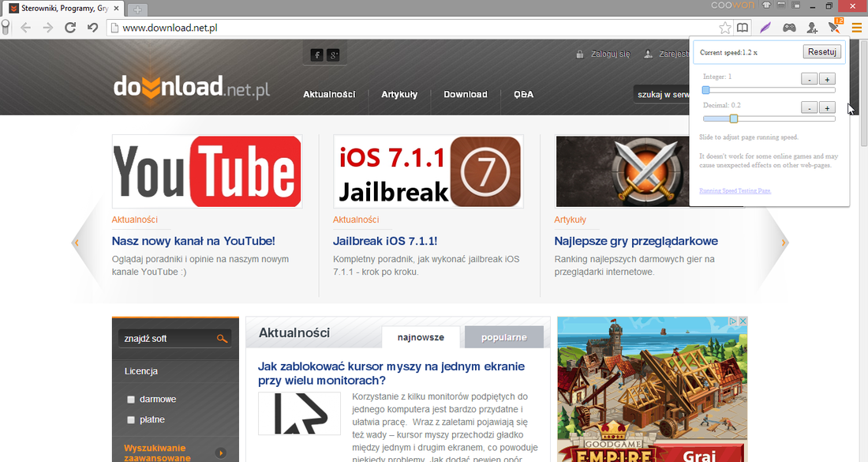Open the Q&A navigation menu
This screenshot has width=868, height=462.
(x=524, y=94)
